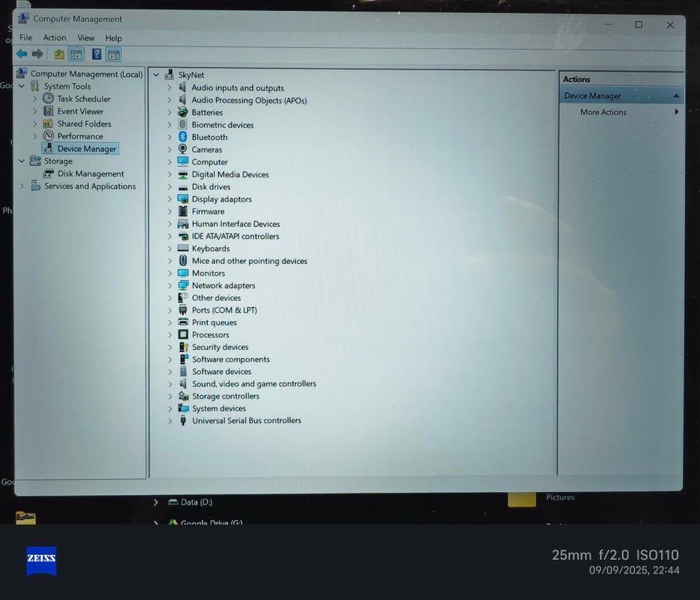Viewport: 700px width, 600px height.
Task: Collapse the SkyNet root node
Action: (x=156, y=75)
